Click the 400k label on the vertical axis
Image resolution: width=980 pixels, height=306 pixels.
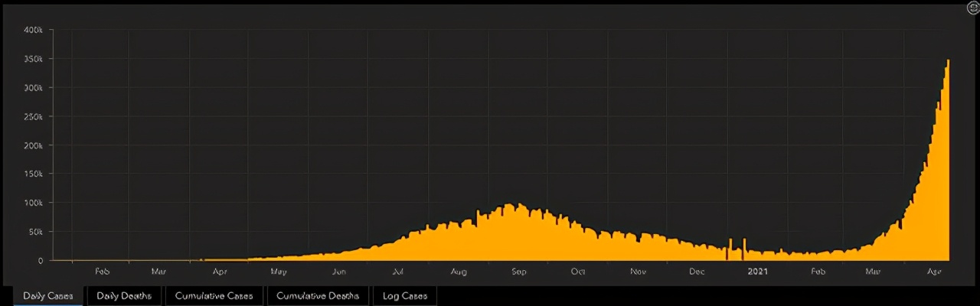[x=33, y=30]
